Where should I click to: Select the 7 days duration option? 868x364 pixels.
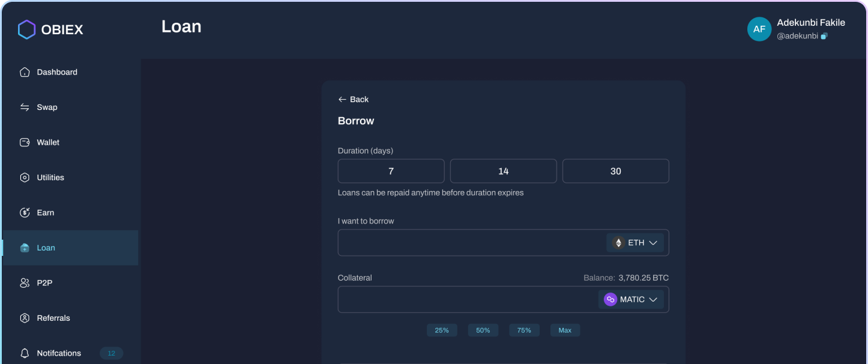[x=391, y=171]
